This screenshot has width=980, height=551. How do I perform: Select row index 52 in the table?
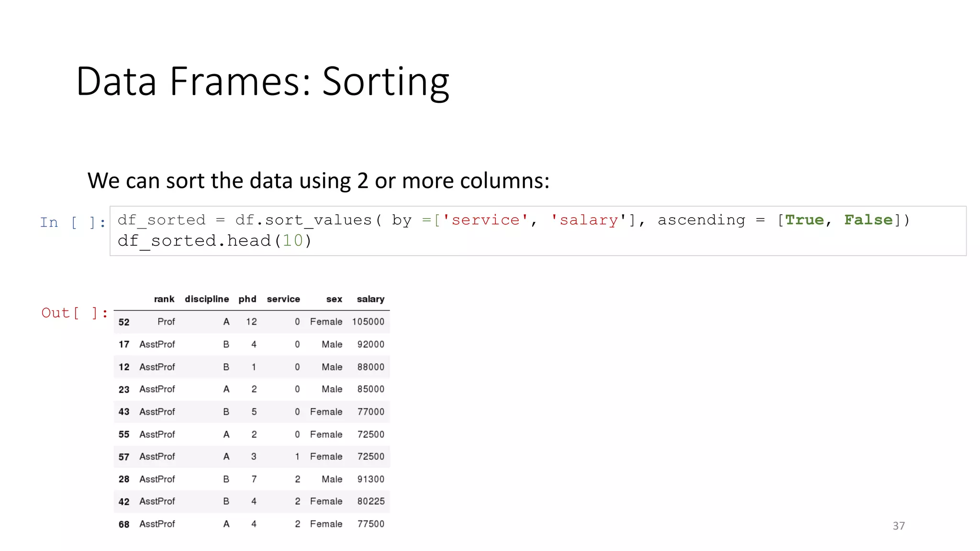[124, 322]
